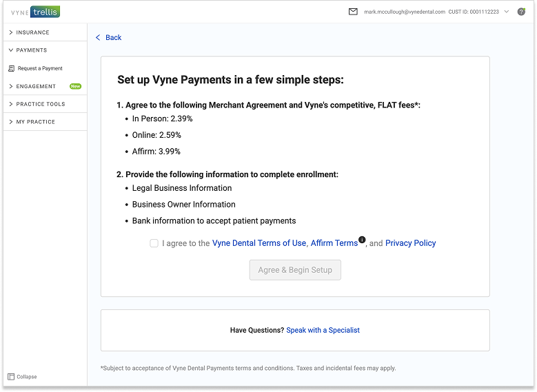This screenshot has height=392, width=537.
Task: Expand the Practice Tools section
Action: [x=40, y=104]
